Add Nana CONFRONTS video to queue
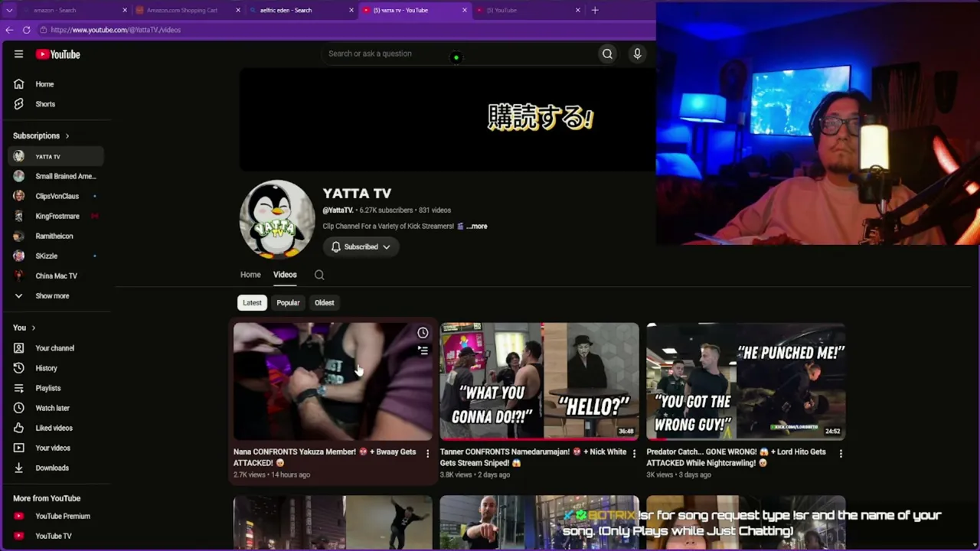This screenshot has height=551, width=980. pos(423,350)
